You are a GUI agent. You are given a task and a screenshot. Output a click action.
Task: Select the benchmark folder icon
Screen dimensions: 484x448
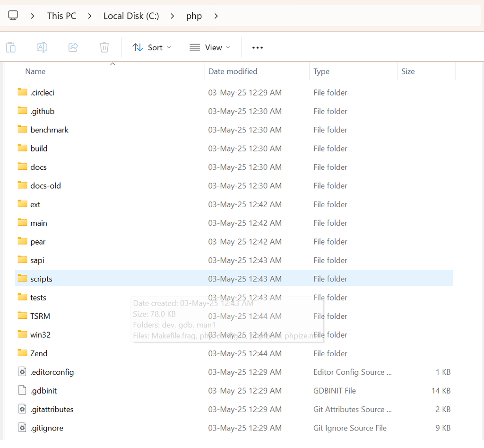(22, 129)
